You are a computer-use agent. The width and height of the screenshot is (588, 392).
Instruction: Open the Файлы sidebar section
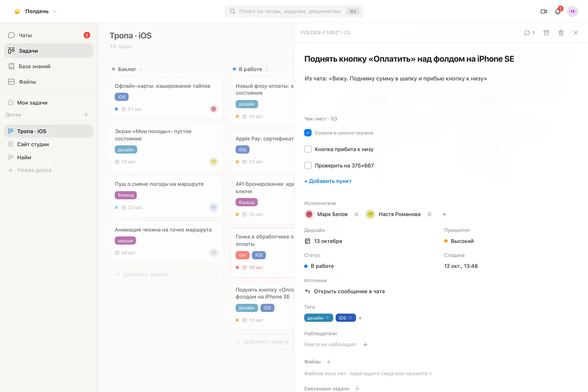pos(49,82)
